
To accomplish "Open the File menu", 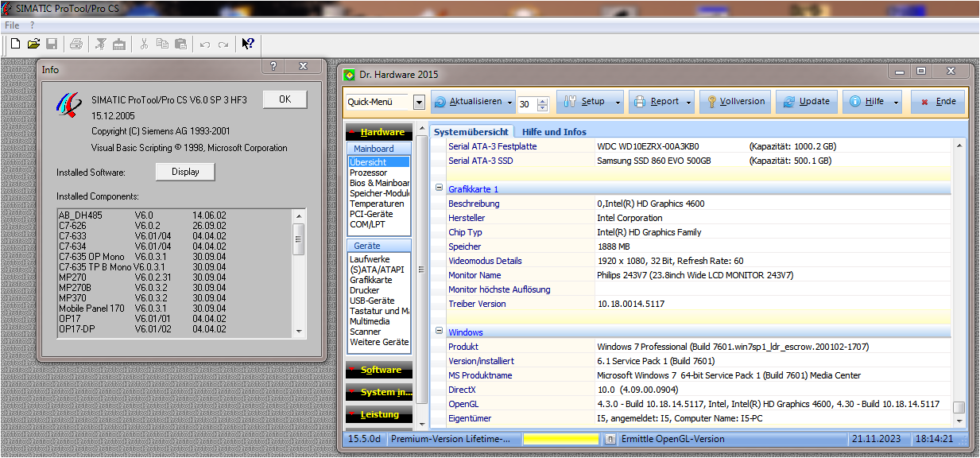I will click(12, 25).
